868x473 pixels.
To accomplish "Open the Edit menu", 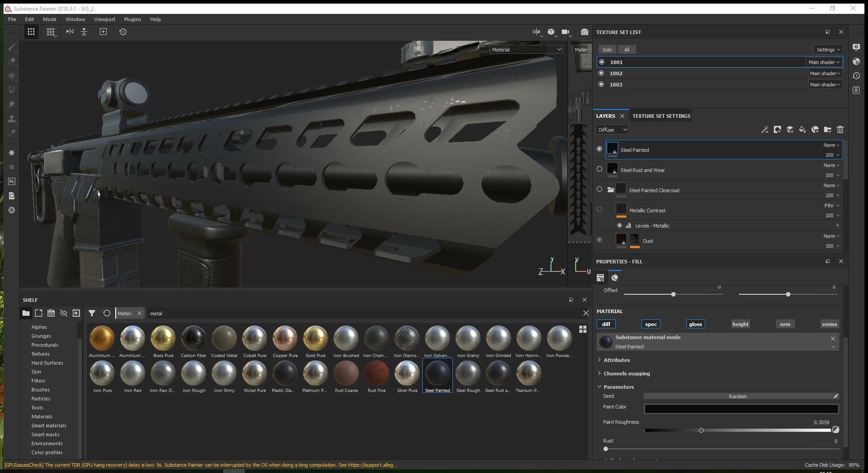I will point(30,19).
